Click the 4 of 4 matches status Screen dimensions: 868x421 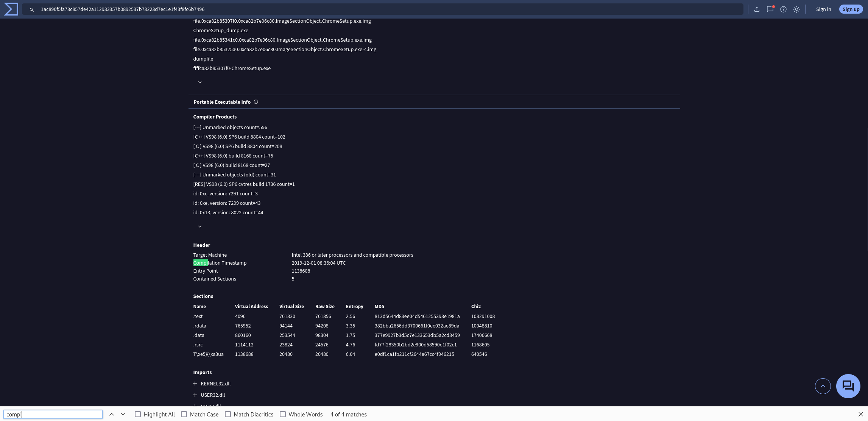point(349,414)
